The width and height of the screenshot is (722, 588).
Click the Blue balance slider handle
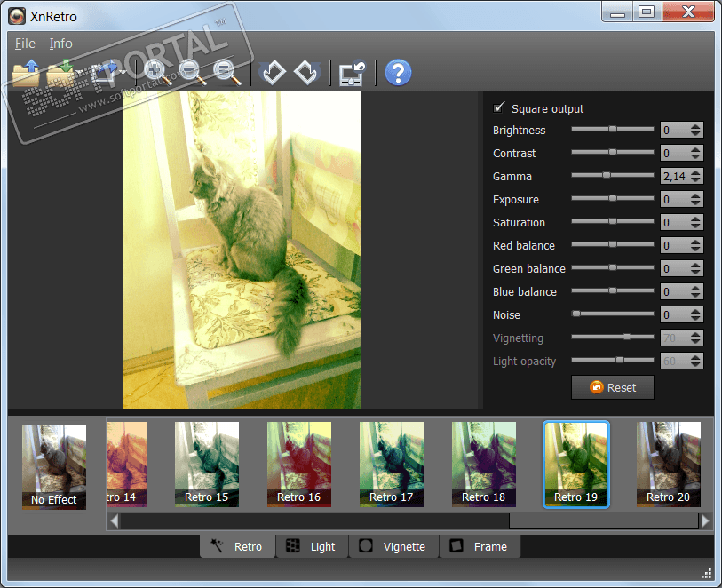(613, 290)
